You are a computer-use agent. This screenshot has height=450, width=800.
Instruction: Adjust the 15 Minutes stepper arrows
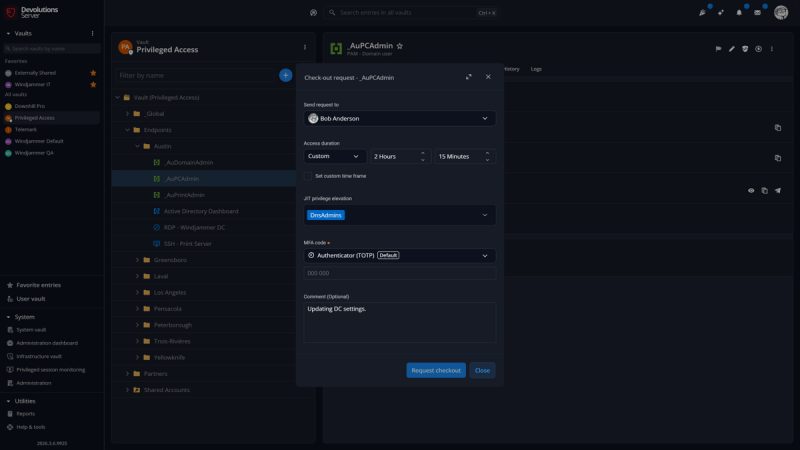(487, 156)
